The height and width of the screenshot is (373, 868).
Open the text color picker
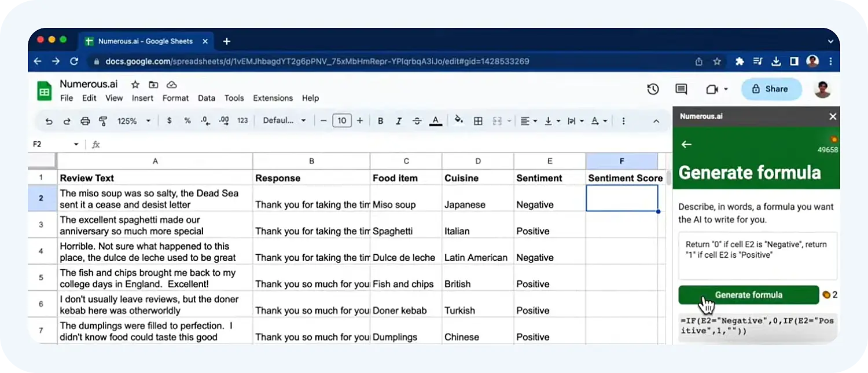click(436, 121)
